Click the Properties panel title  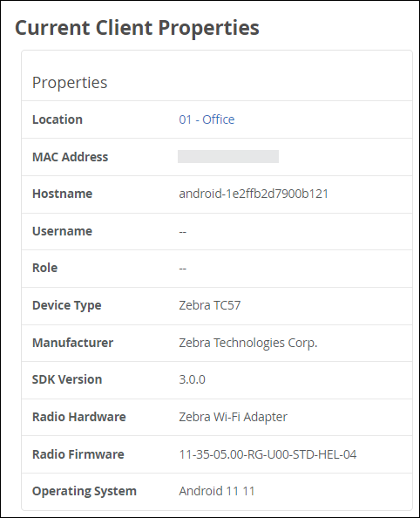pos(70,83)
